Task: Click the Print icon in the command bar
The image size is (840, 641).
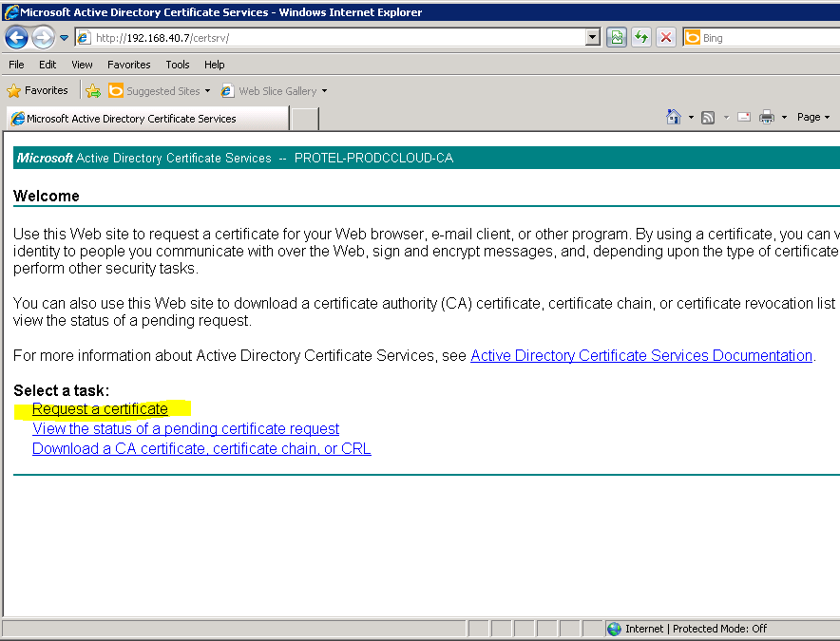Action: [767, 117]
